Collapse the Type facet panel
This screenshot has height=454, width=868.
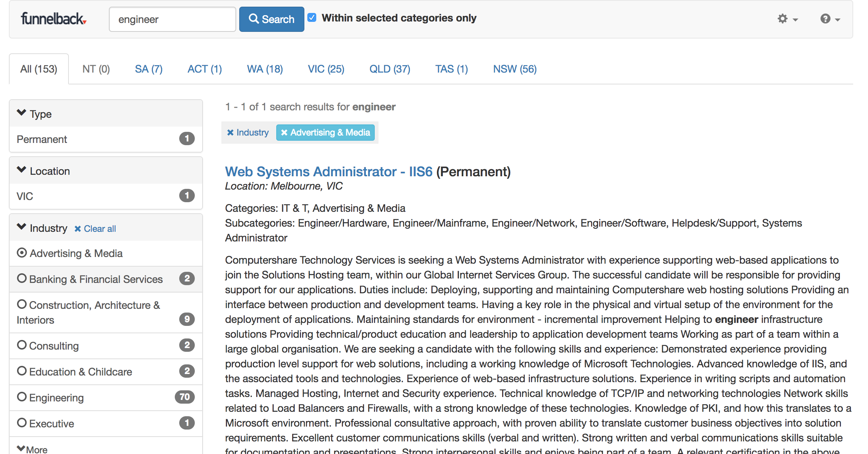pos(22,113)
